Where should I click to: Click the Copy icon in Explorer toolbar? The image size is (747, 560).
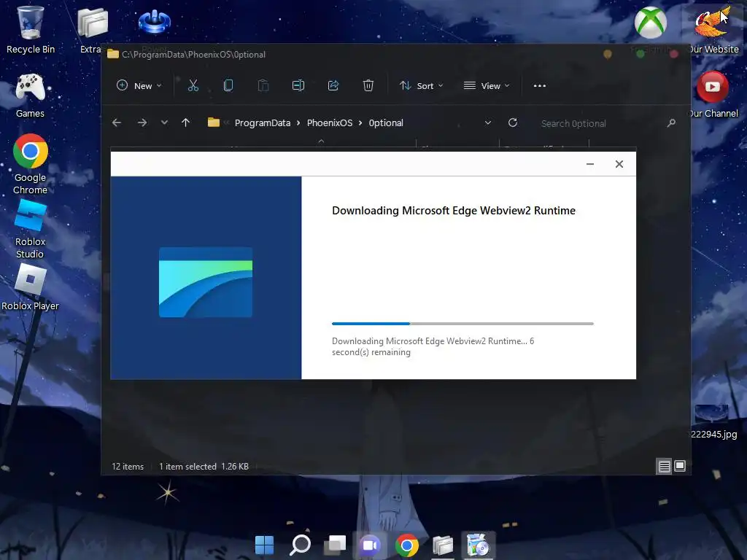click(228, 86)
